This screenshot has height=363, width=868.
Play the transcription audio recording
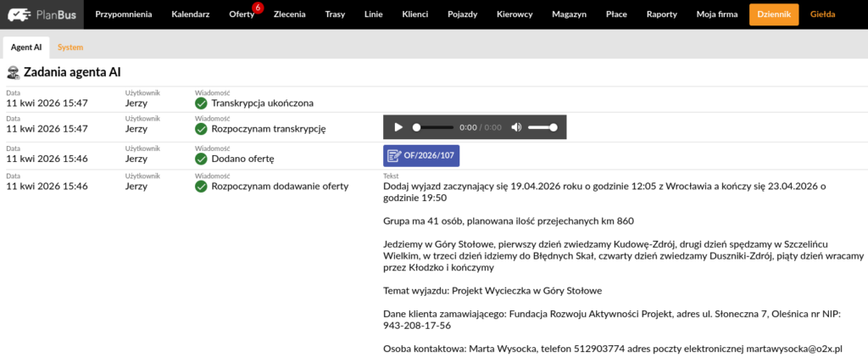click(x=398, y=127)
